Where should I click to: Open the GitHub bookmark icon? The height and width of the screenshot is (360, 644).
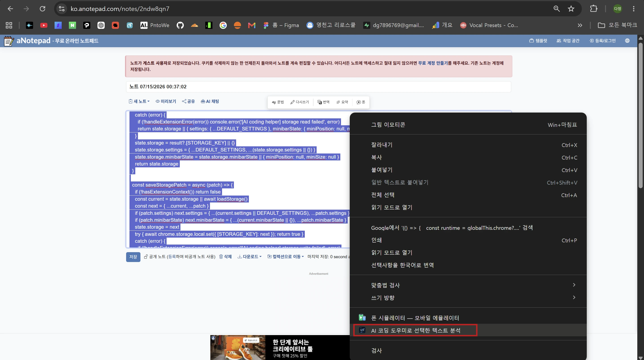pos(180,25)
